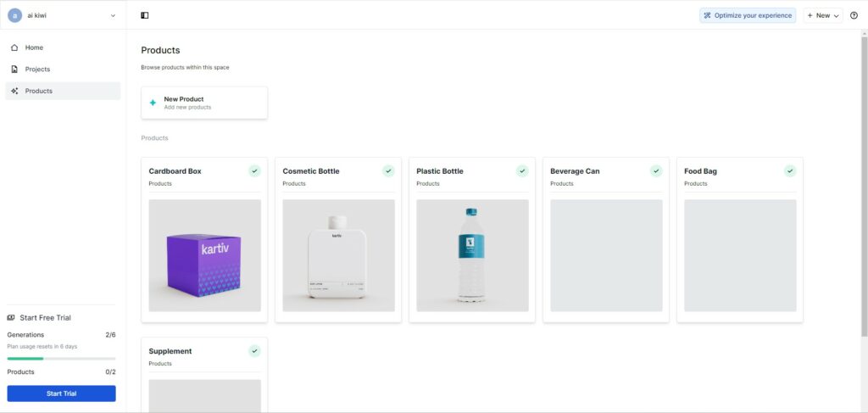Click the magic wand icon in Optimize button

coord(707,15)
